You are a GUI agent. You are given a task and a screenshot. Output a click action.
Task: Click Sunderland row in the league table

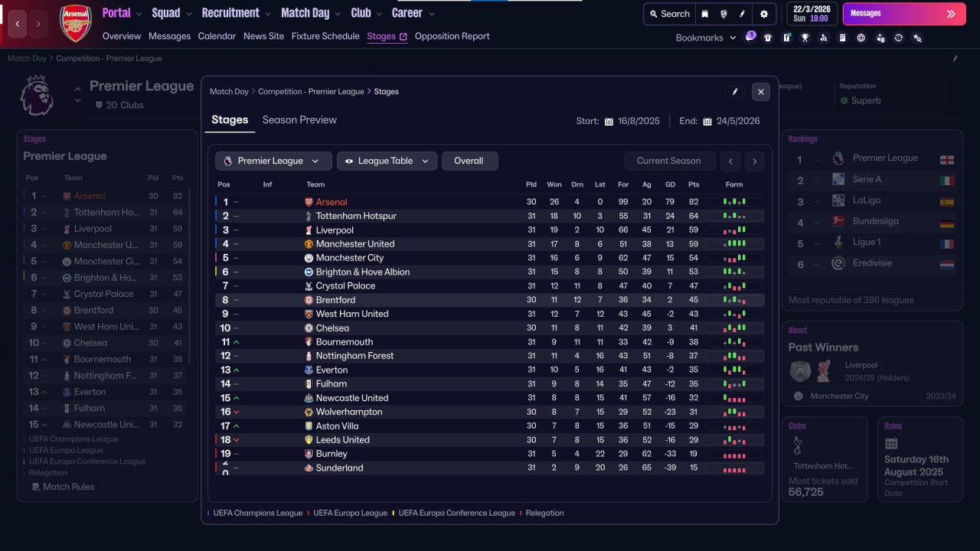tap(489, 468)
